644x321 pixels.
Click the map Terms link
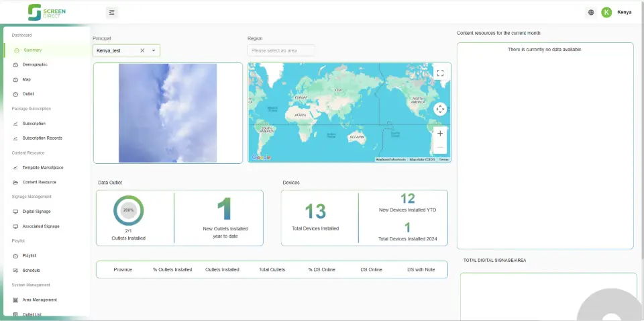(444, 159)
